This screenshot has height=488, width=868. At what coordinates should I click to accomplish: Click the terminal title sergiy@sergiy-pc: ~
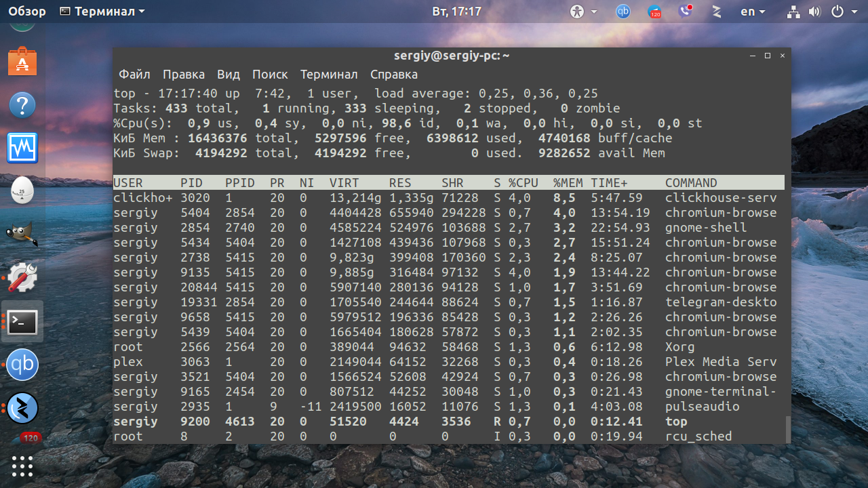pyautogui.click(x=452, y=56)
